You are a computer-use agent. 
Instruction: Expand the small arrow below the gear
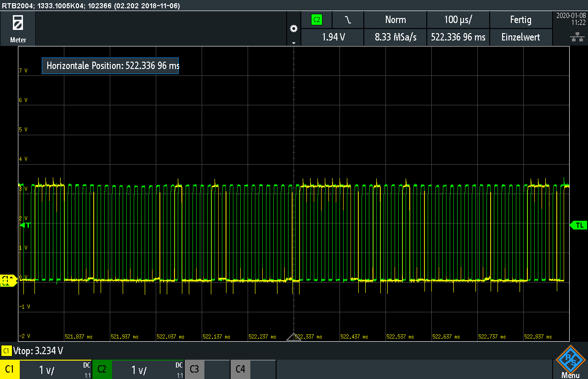tap(294, 43)
